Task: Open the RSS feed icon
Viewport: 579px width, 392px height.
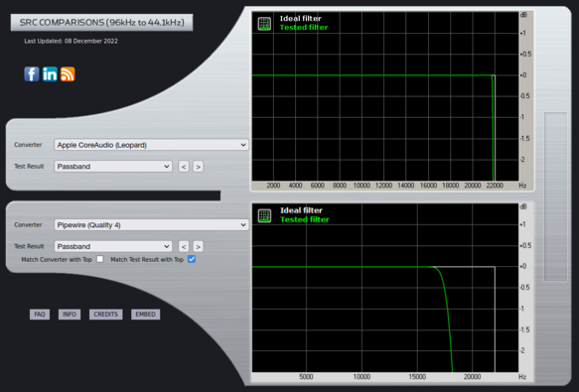Action: (x=68, y=74)
